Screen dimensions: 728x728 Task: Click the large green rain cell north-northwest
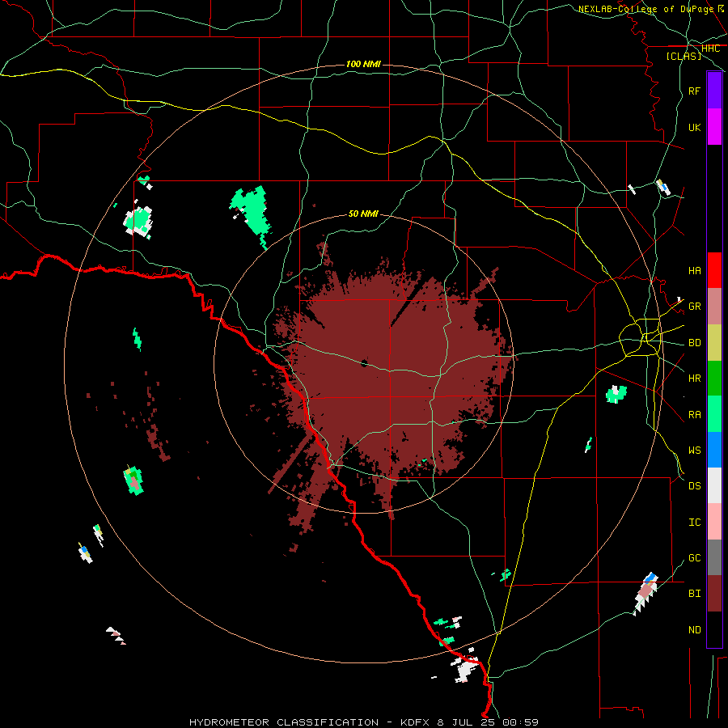pyautogui.click(x=251, y=211)
